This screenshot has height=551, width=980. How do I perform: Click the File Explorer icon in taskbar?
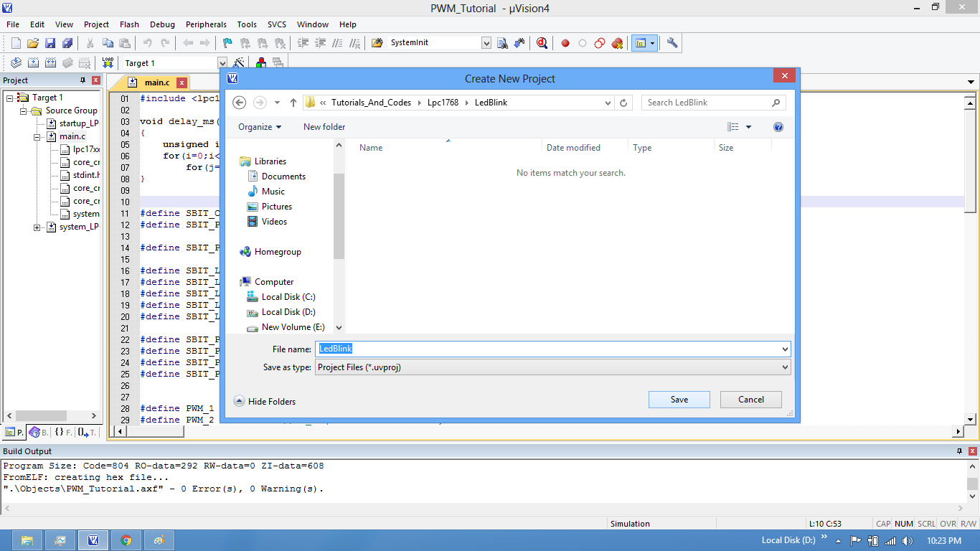[27, 540]
